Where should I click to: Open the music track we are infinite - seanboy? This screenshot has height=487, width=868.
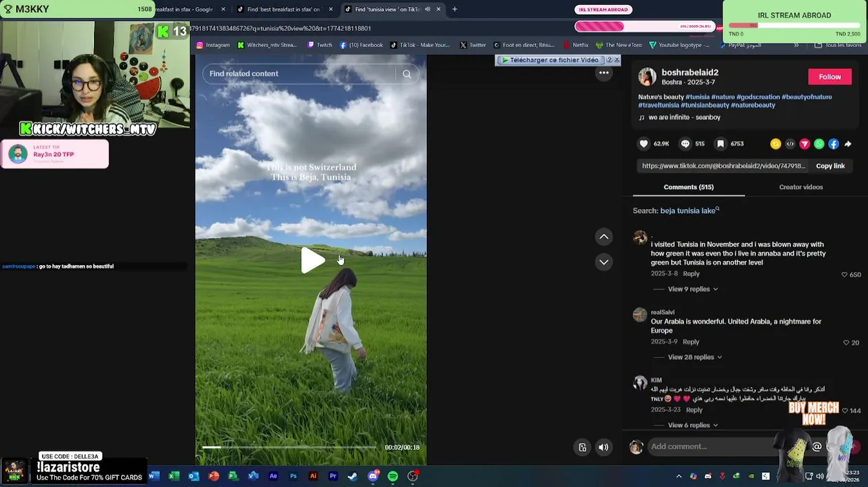click(684, 118)
